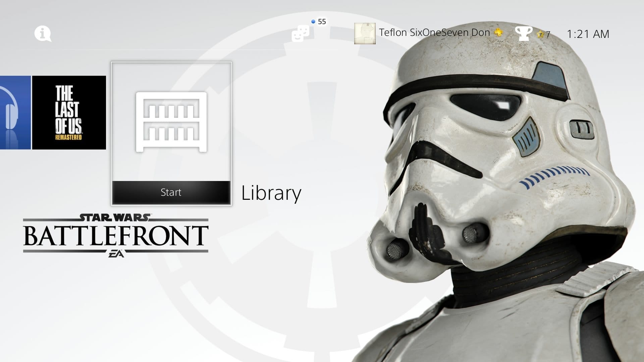644x362 pixels.
Task: Click the clock showing 1:21 AM
Action: click(588, 34)
